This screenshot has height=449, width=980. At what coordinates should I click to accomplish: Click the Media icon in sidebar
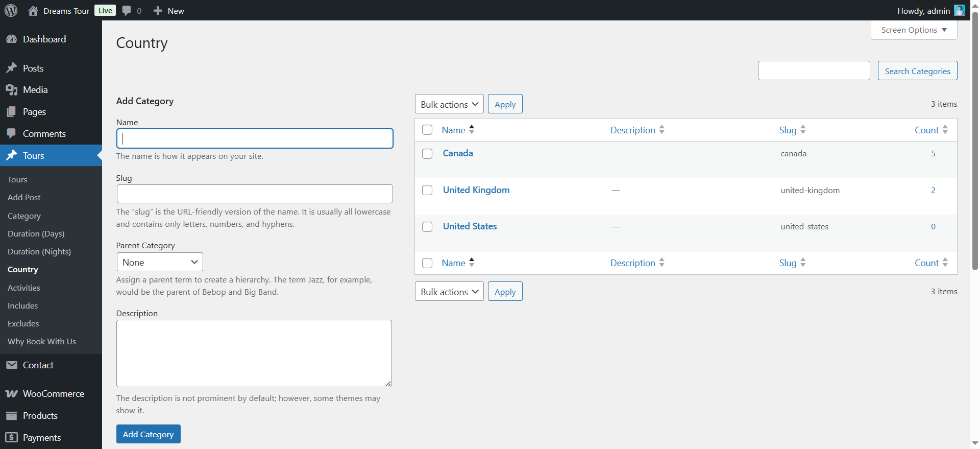[x=11, y=90]
